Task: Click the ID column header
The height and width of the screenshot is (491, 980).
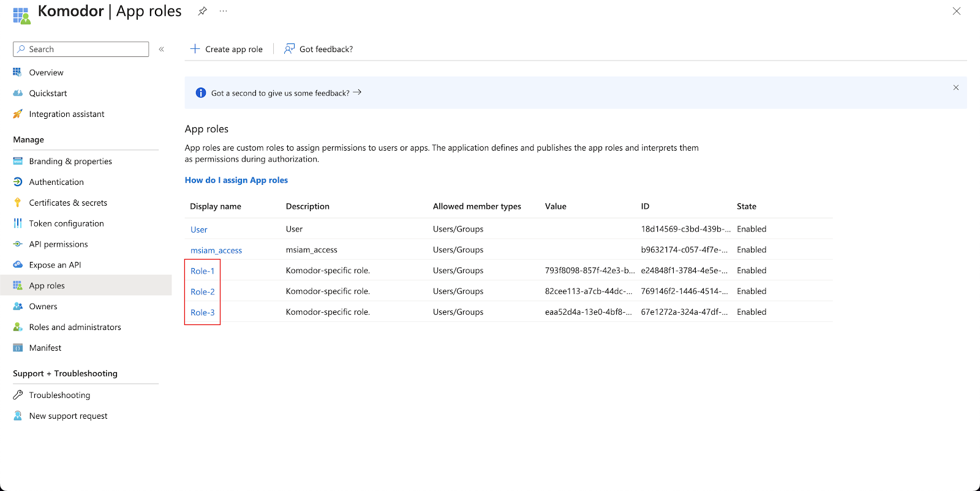Action: (x=645, y=206)
